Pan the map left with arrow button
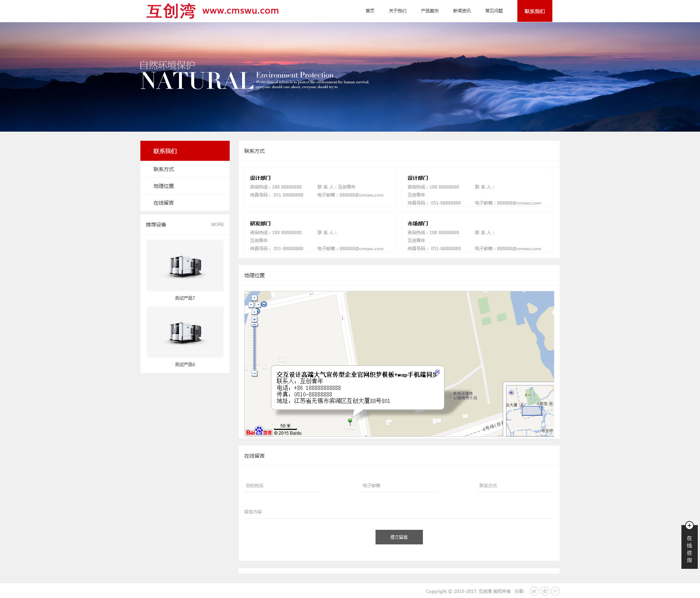The image size is (700, 598). click(251, 304)
